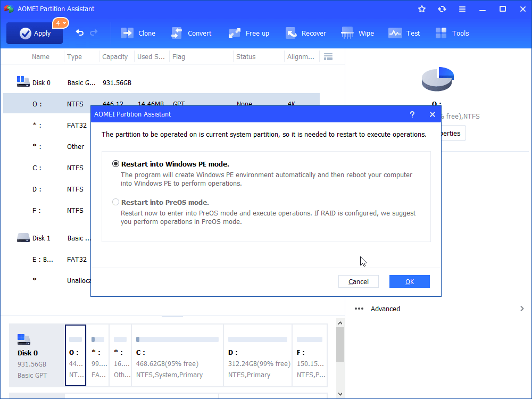Click the Used Space column header
Viewport: 532px width, 399px height.
(151, 57)
